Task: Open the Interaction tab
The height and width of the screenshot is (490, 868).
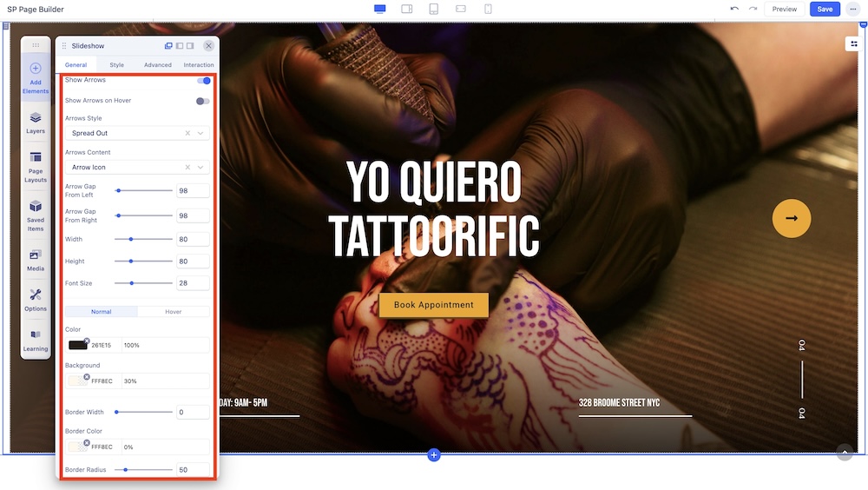Action: [x=199, y=65]
